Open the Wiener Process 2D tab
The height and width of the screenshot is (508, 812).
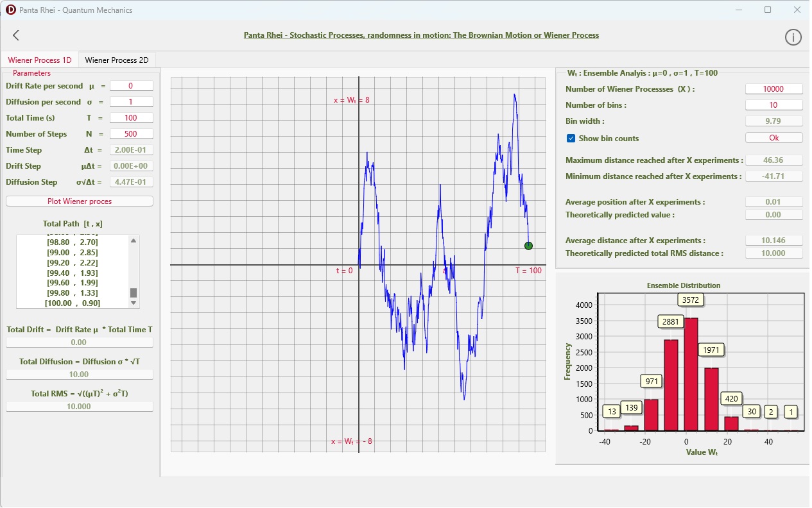pyautogui.click(x=117, y=60)
